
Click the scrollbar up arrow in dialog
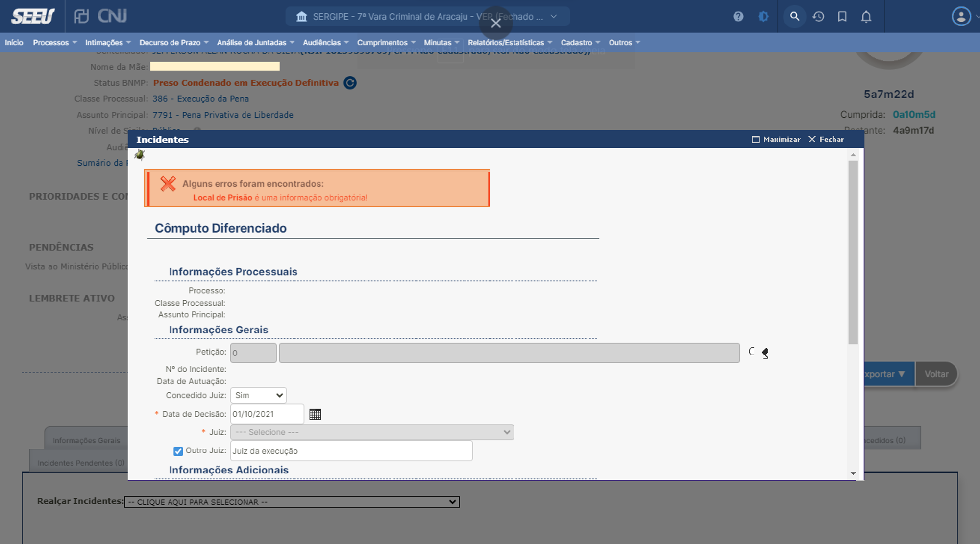pos(853,155)
